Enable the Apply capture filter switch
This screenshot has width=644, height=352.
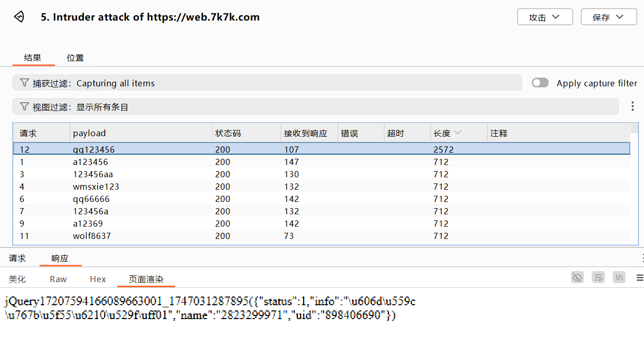(540, 83)
